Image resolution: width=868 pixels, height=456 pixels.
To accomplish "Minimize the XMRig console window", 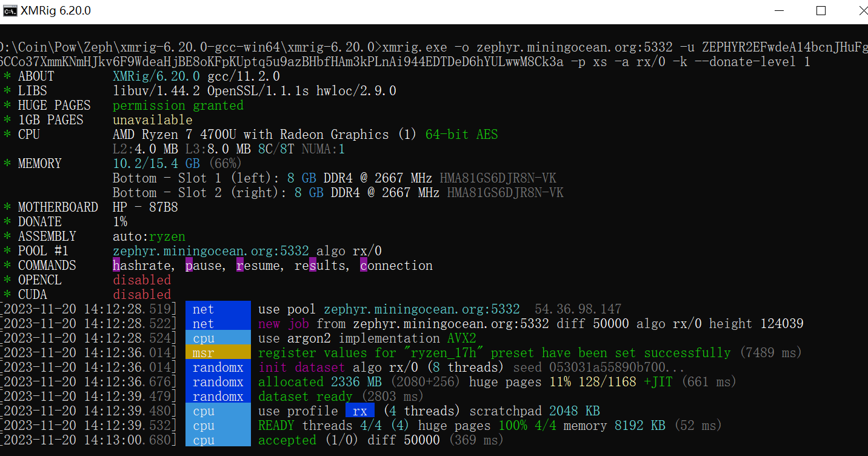I will (x=779, y=11).
